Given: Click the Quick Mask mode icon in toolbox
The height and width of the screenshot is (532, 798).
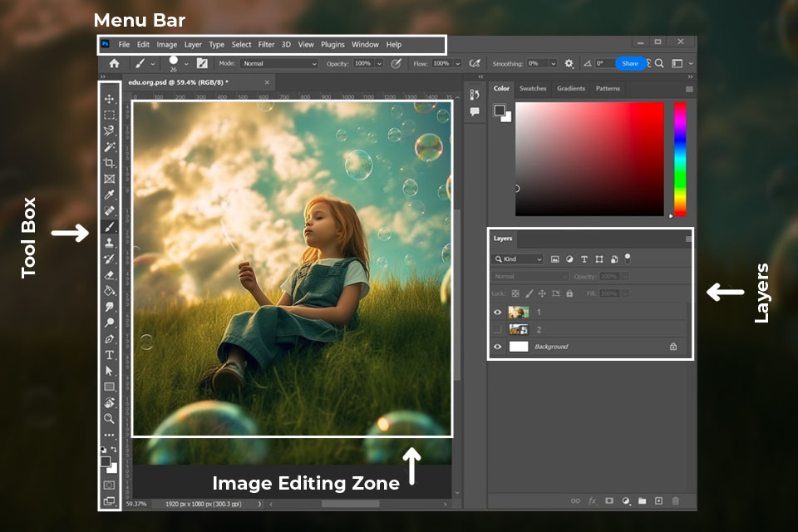Looking at the screenshot, I should [109, 485].
